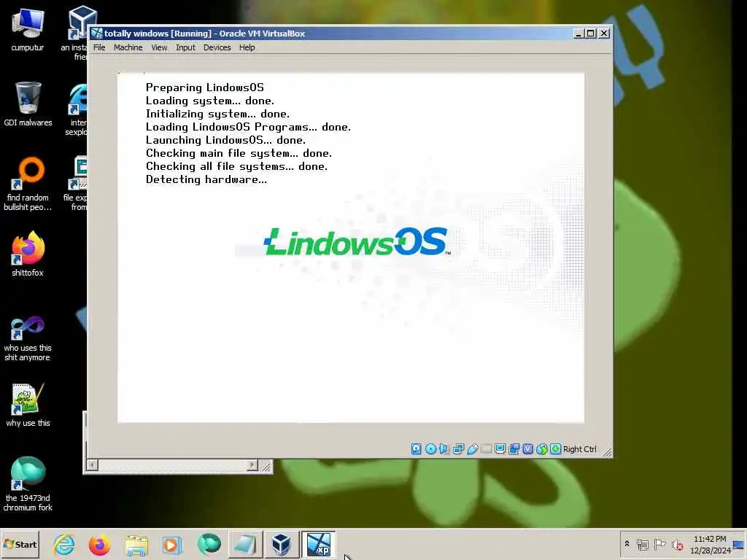The height and width of the screenshot is (560, 747).
Task: Click the audio indicator in VirtualBox status bar
Action: (444, 449)
